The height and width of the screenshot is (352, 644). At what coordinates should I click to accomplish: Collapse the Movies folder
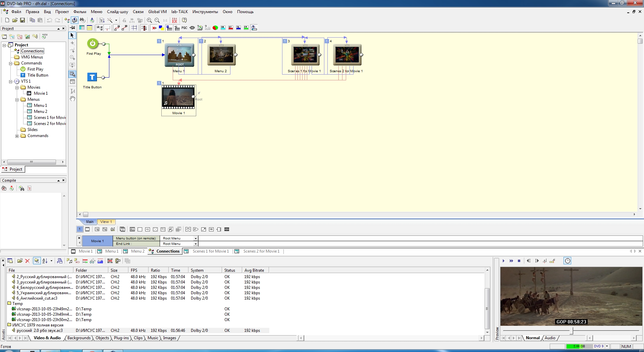click(17, 87)
